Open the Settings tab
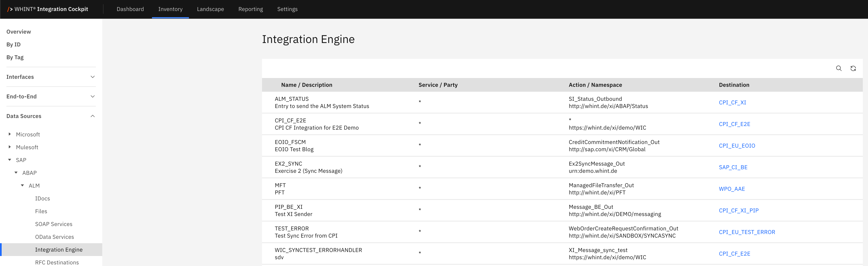The height and width of the screenshot is (266, 868). pyautogui.click(x=287, y=9)
